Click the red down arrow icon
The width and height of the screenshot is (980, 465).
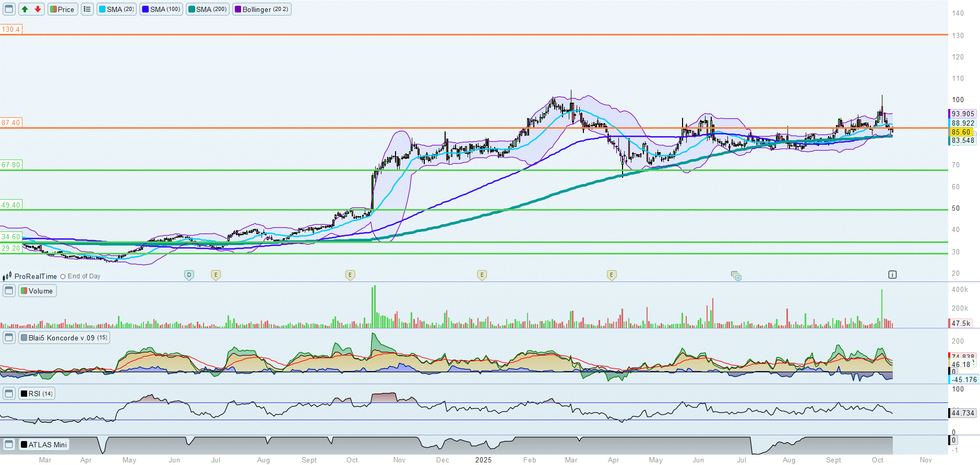[x=38, y=9]
